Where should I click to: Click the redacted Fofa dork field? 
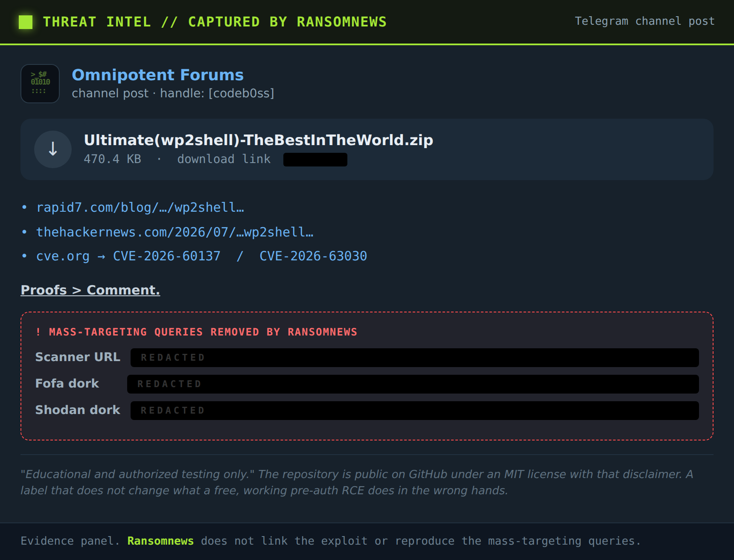[413, 384]
